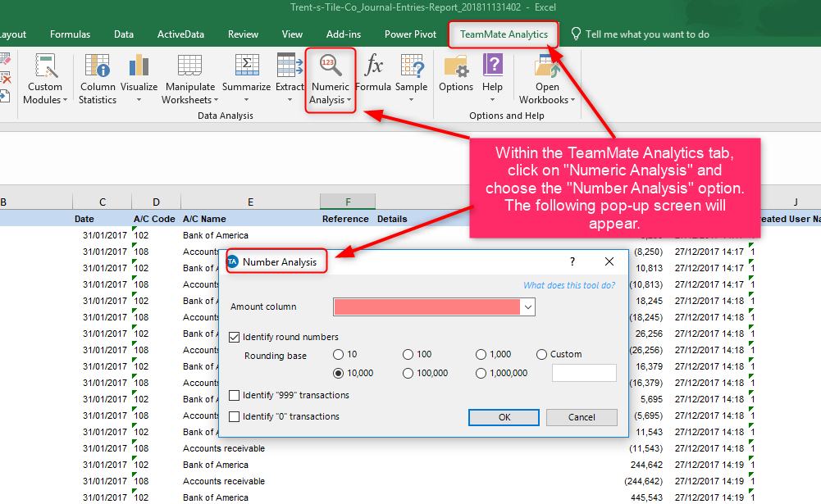
Task: Open TeamMate Analytics Options
Action: pyautogui.click(x=455, y=73)
